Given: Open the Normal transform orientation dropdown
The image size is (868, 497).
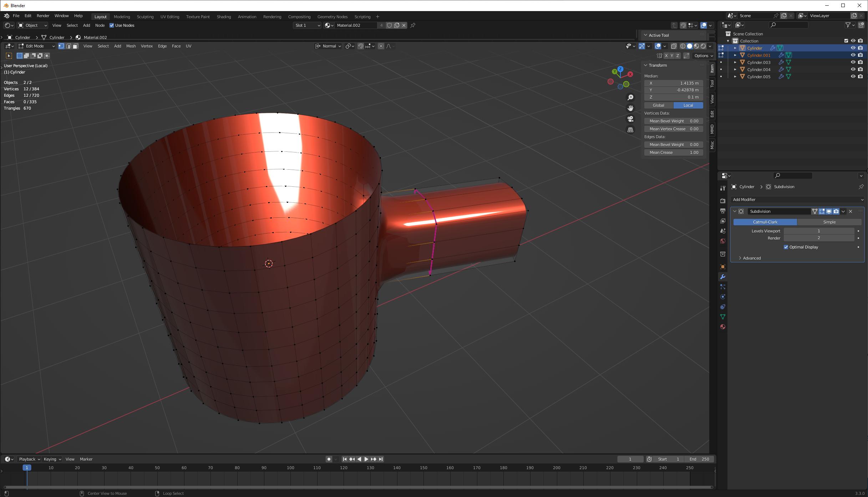Looking at the screenshot, I should click(x=328, y=46).
